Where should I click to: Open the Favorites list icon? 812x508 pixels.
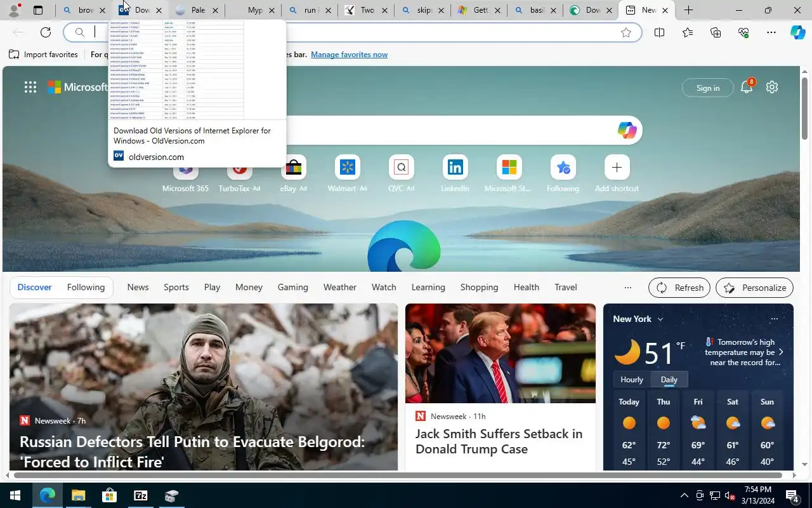click(x=688, y=32)
